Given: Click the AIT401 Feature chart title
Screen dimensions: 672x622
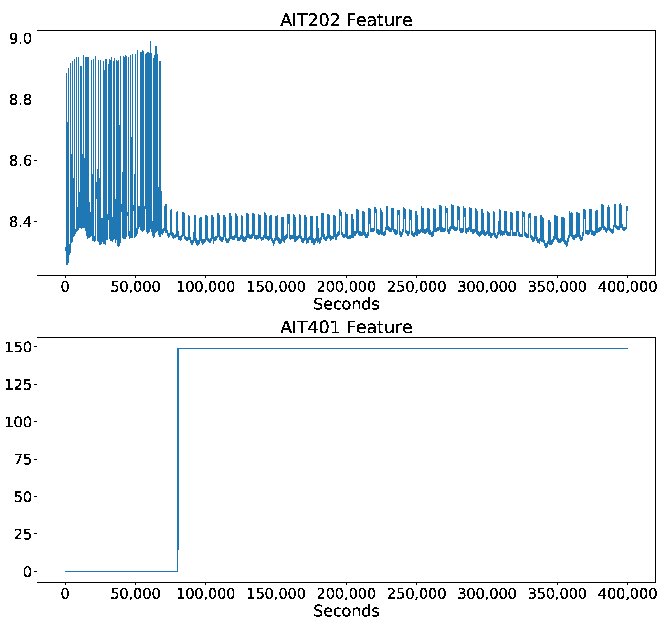Looking at the screenshot, I should coord(346,327).
